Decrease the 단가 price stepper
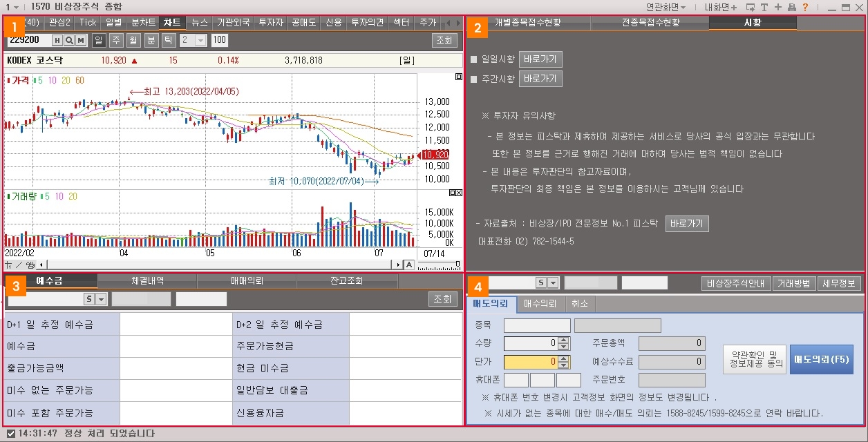868x442 pixels. click(564, 364)
